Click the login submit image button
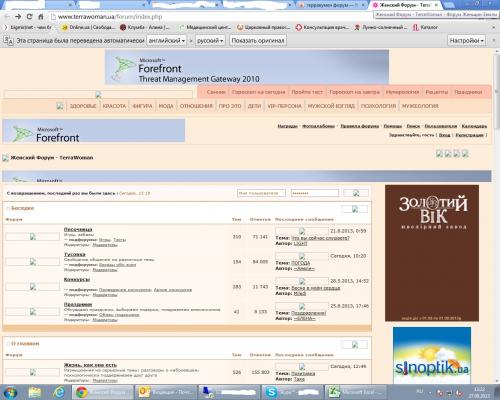Image resolution: width=500 pixels, height=400 pixels. pos(356,193)
